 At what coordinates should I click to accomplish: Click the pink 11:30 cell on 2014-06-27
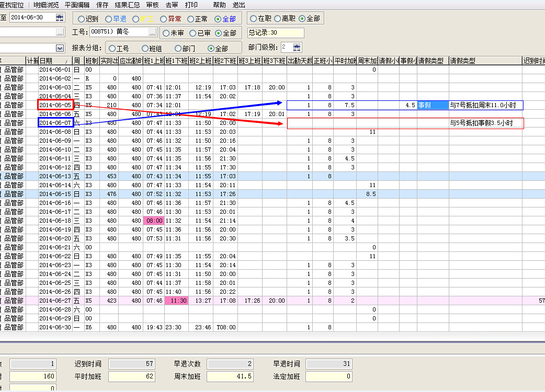pyautogui.click(x=177, y=301)
